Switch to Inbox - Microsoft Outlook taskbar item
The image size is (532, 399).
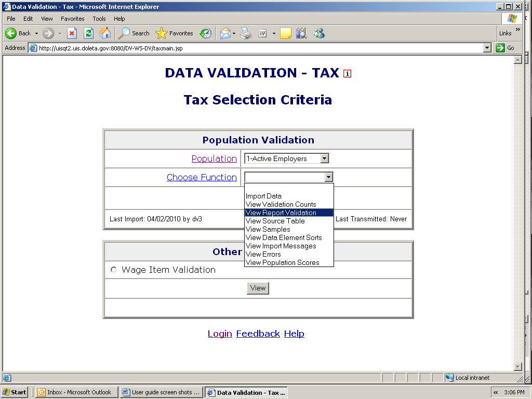[x=77, y=392]
